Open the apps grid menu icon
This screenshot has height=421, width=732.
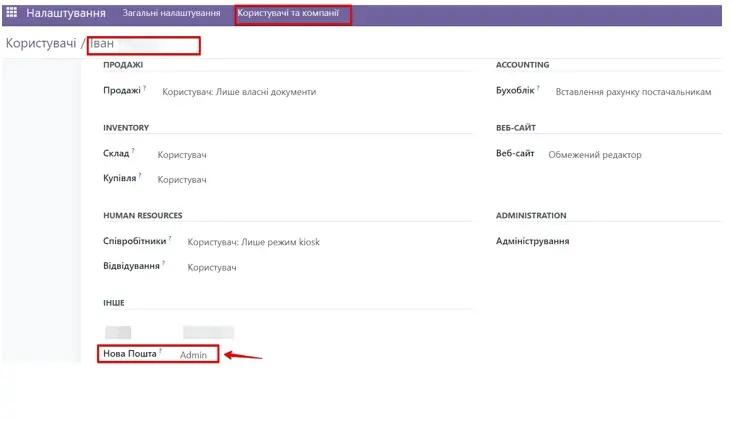(12, 14)
